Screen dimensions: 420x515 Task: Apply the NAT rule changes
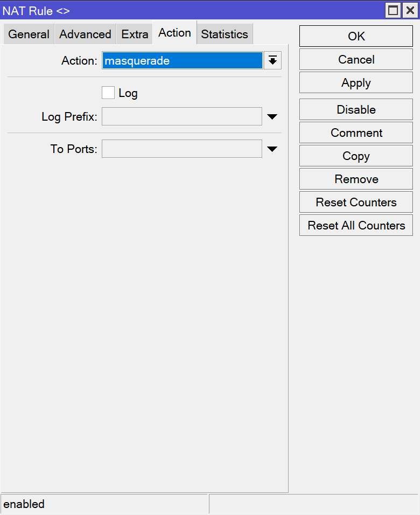[356, 83]
